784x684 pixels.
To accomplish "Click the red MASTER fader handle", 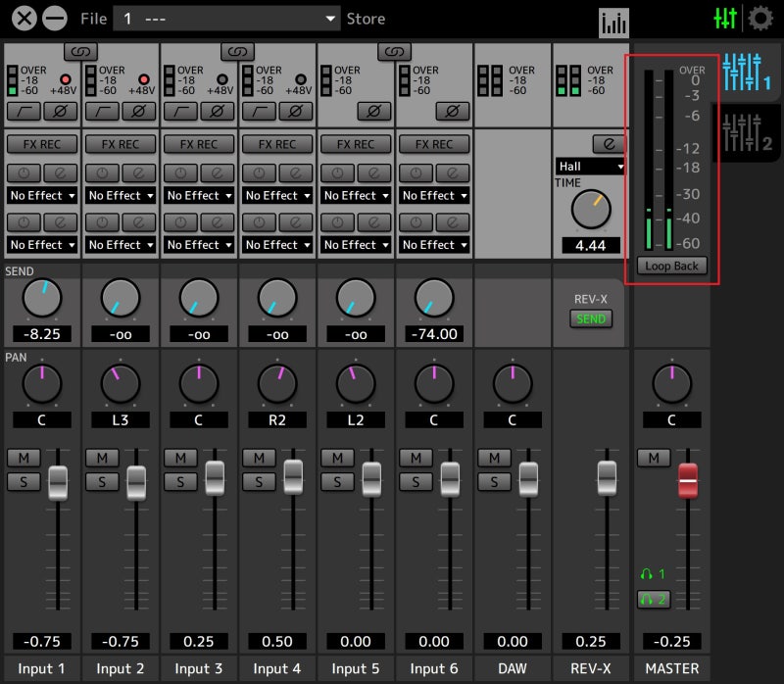I will tap(688, 480).
